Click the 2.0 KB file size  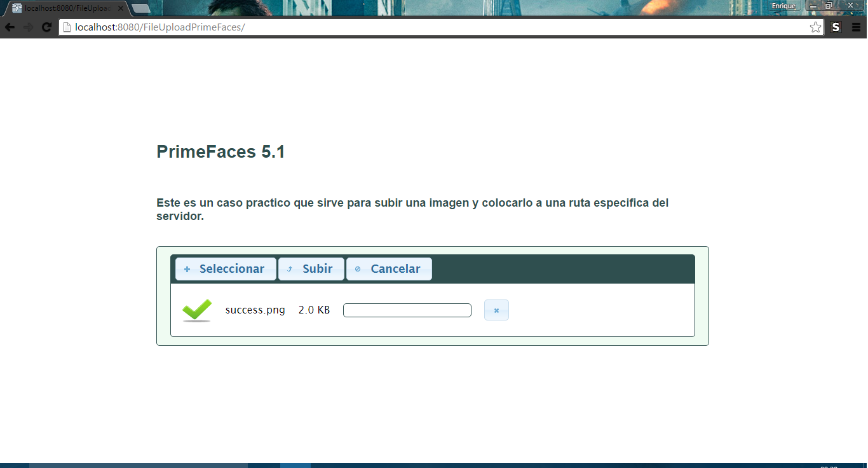(314, 310)
